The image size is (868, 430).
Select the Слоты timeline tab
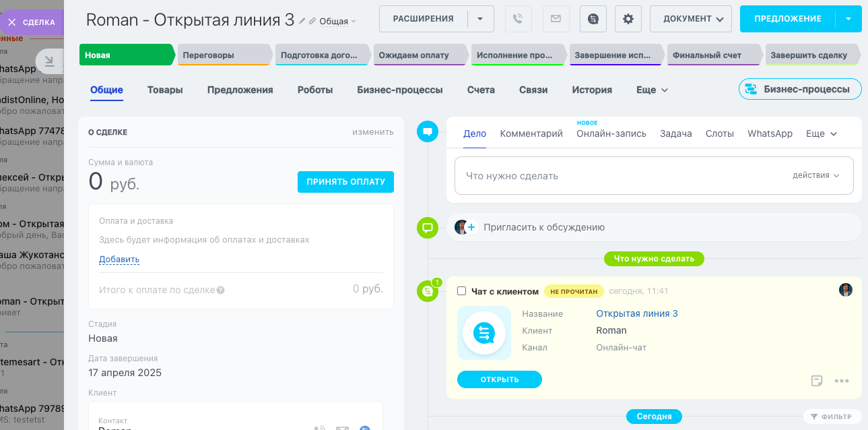click(x=720, y=133)
